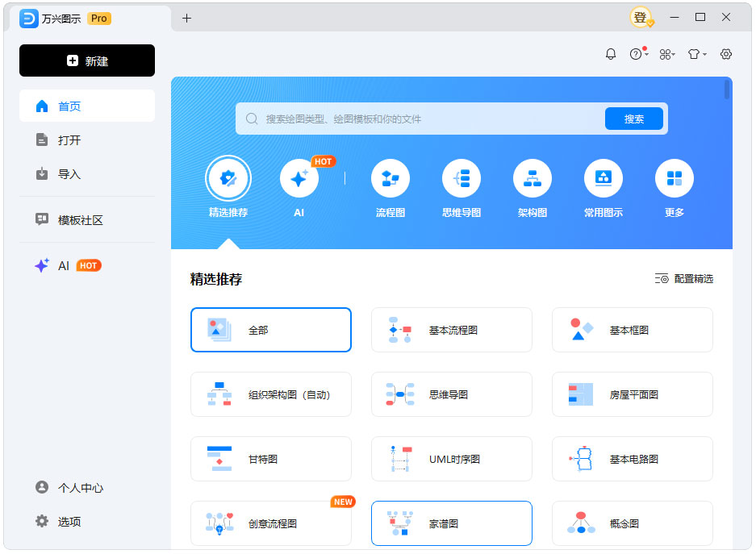Open the notification bell icon

pyautogui.click(x=611, y=54)
